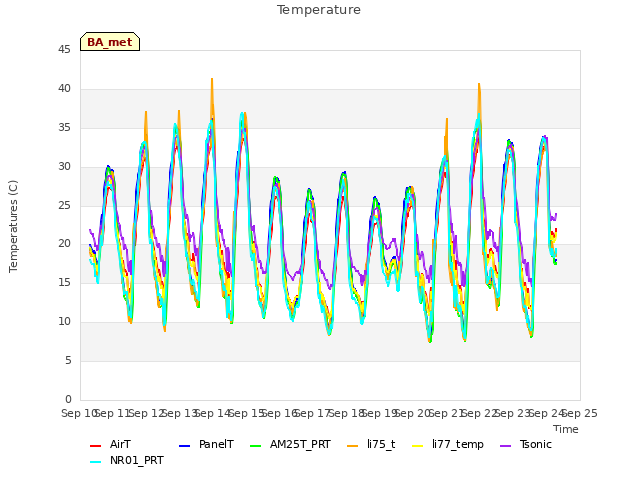Screen dimensions: 640x480
Task: Click the 20 y-axis tick label
Action: (64, 243)
